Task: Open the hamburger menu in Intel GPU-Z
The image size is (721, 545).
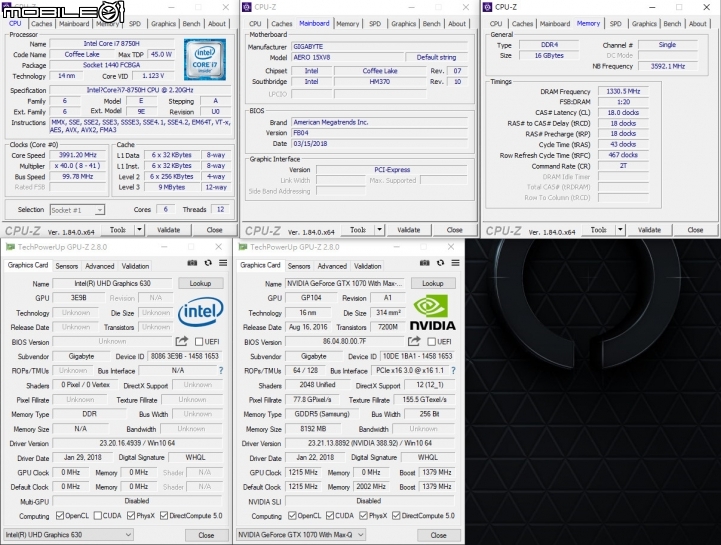Action: 223,263
